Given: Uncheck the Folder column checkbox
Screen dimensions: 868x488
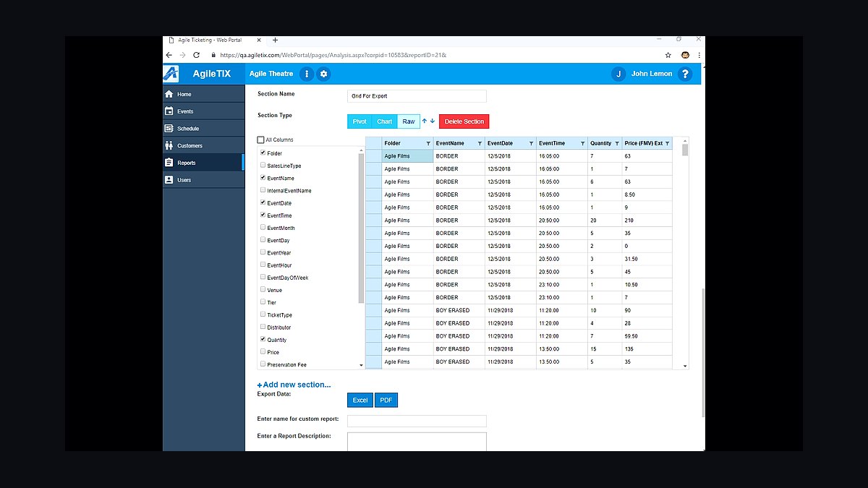Looking at the screenshot, I should pyautogui.click(x=263, y=153).
